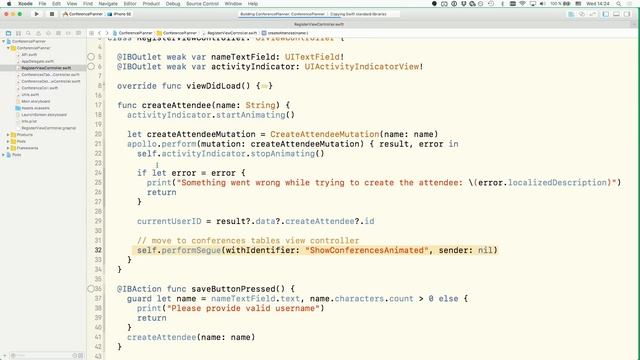Click the saveButtonPressed action connection circle

[91, 289]
